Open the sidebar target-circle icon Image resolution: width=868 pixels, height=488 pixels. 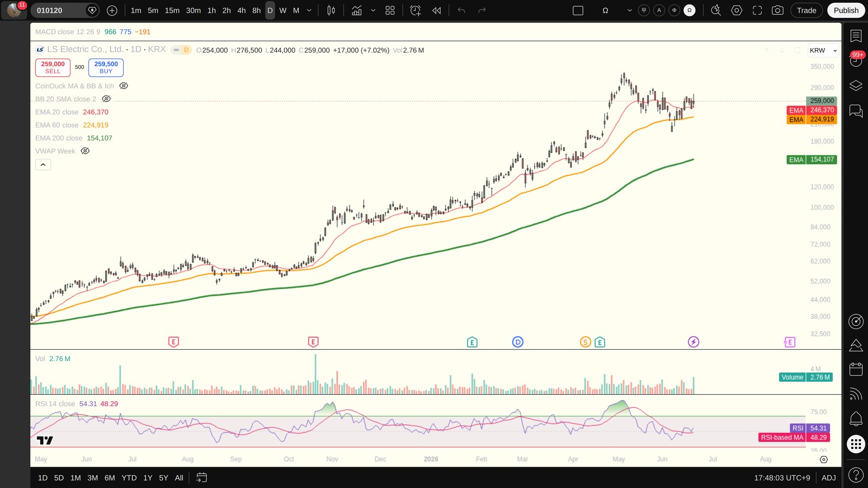856,321
